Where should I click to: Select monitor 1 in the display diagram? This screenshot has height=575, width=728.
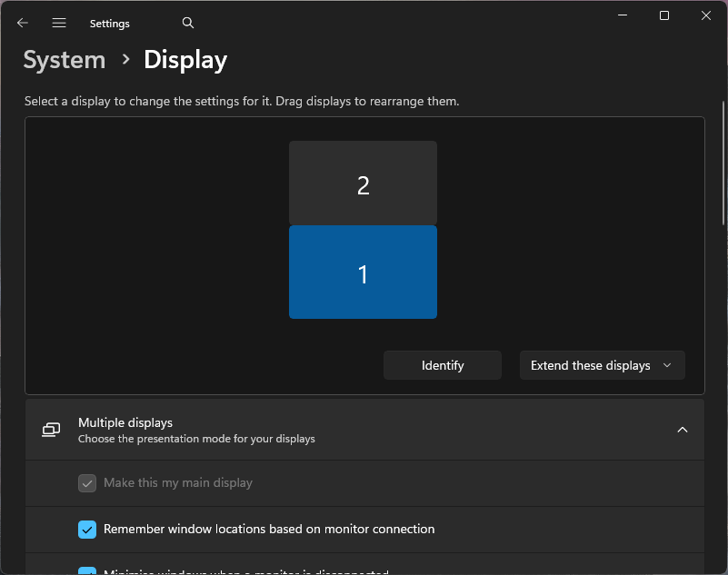[x=363, y=272]
